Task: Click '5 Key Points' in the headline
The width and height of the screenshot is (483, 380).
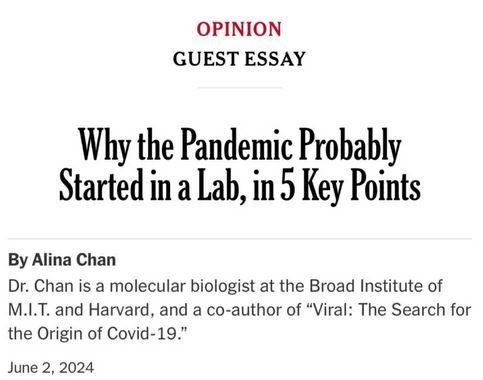Action: 350,185
